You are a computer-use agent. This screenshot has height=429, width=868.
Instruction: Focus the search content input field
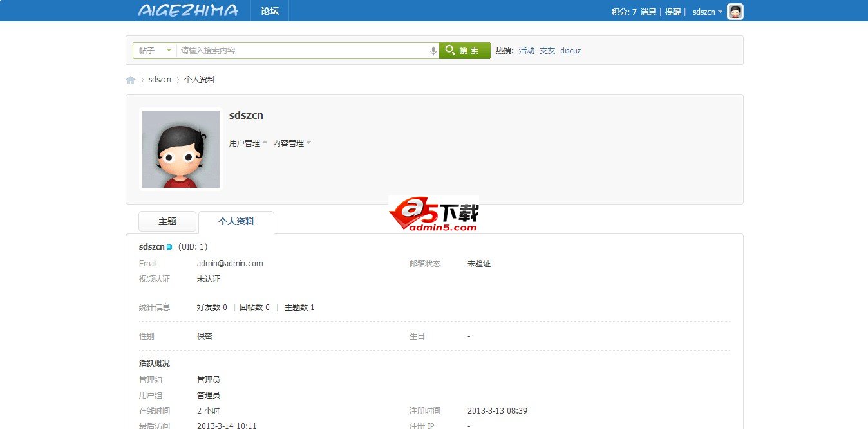(303, 50)
